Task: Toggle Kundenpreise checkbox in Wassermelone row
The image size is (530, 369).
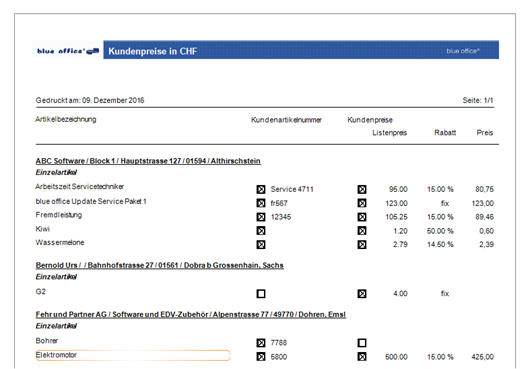Action: tap(362, 244)
